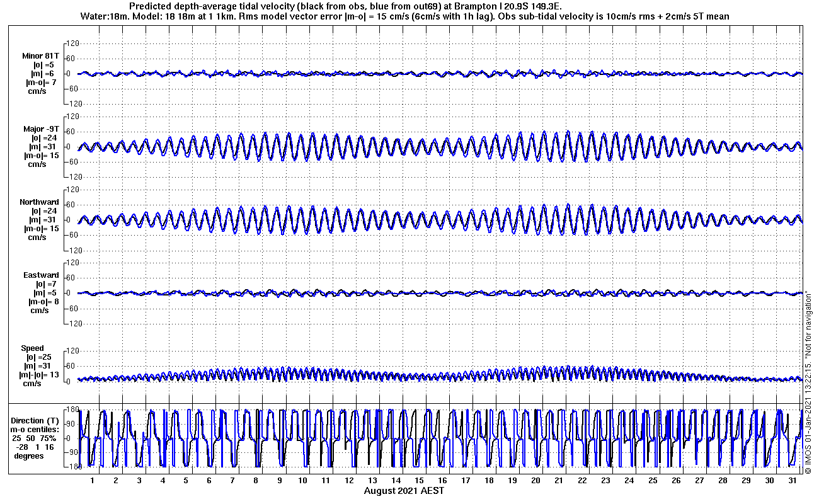Click day 5 on the date axis
Image resolution: width=819 pixels, height=504 pixels.
(186, 481)
